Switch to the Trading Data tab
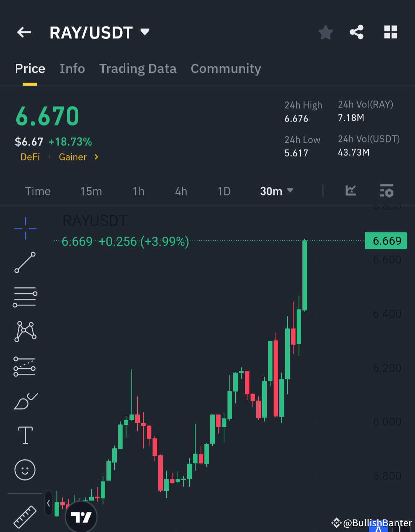Screen dimensions: 415x532 pyautogui.click(x=138, y=68)
